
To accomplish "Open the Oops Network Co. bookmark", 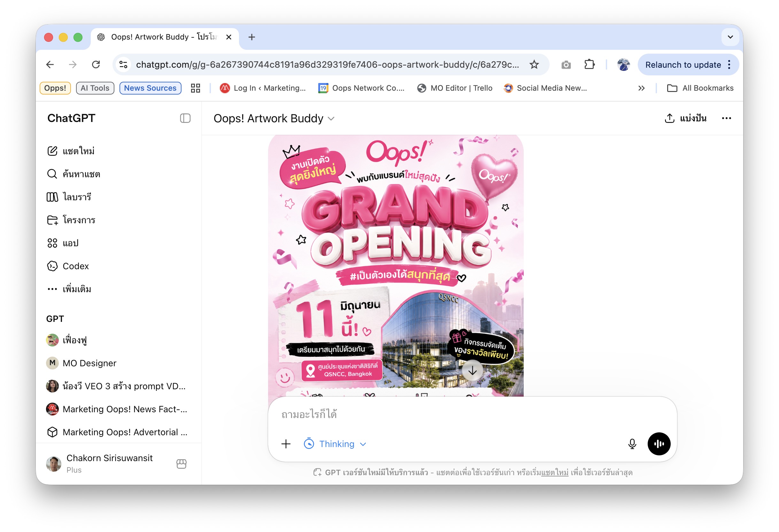I will [361, 88].
